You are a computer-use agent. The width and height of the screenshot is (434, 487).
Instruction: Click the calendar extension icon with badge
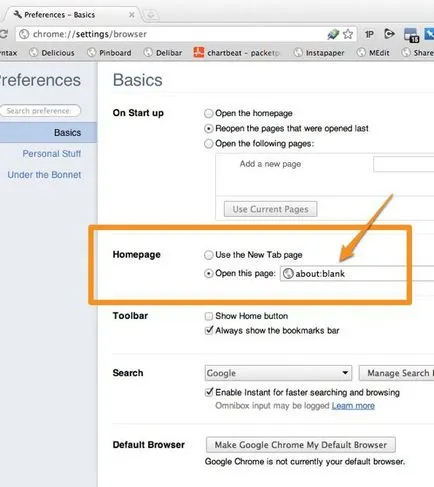[411, 35]
